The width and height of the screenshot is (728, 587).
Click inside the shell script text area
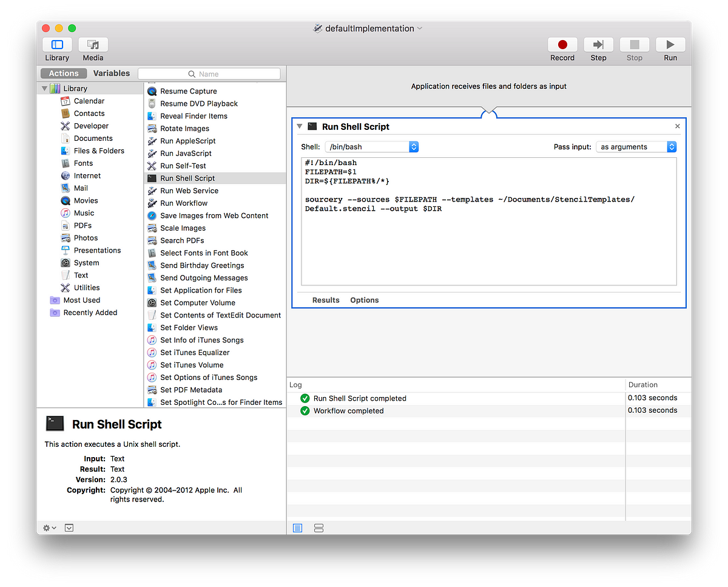point(489,222)
